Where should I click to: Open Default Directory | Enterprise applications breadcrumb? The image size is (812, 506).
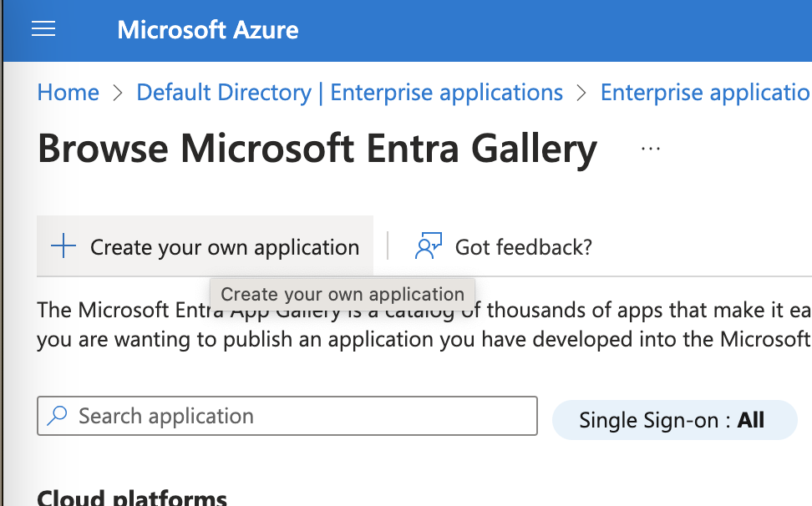(x=349, y=93)
